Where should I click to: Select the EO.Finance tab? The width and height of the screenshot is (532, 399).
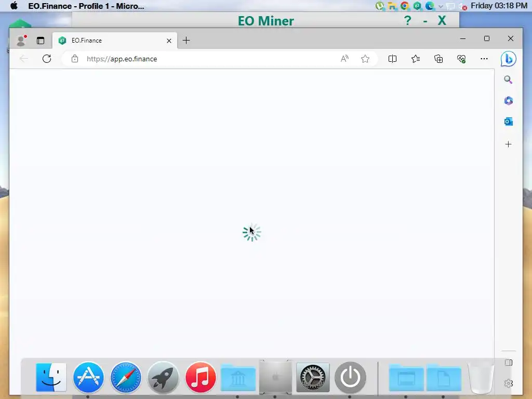point(115,41)
